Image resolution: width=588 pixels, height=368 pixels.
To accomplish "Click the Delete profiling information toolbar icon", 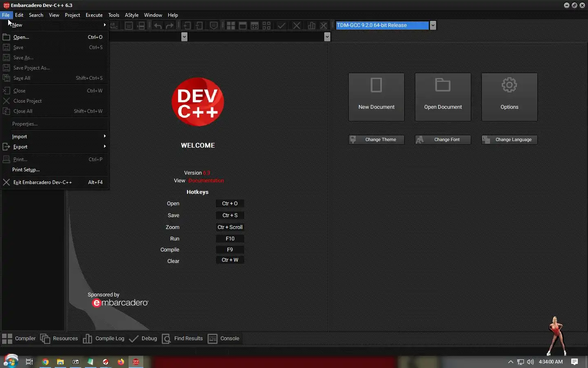I will [324, 26].
